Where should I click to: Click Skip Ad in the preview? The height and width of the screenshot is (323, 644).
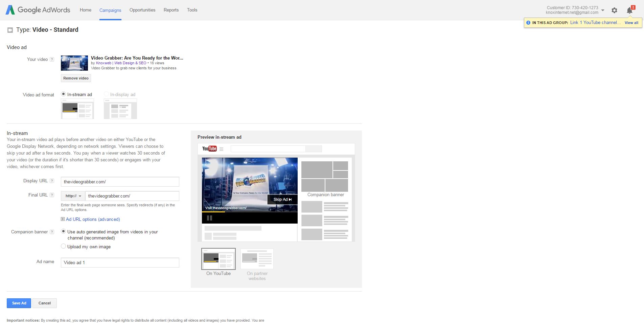282,200
